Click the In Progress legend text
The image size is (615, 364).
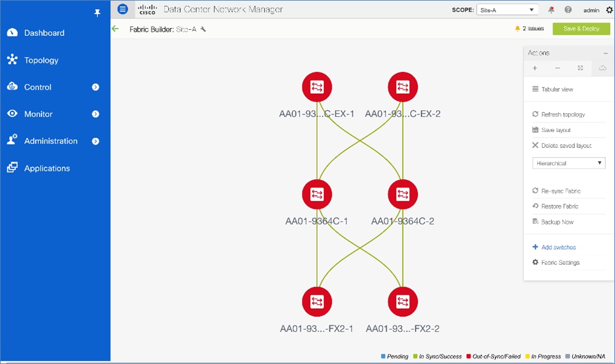coord(546,357)
